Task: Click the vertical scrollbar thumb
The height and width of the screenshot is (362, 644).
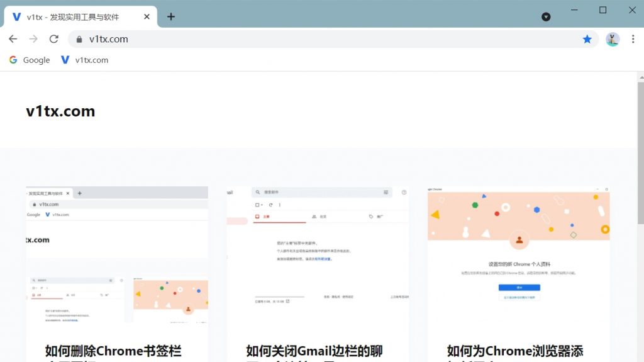Action: 641,153
